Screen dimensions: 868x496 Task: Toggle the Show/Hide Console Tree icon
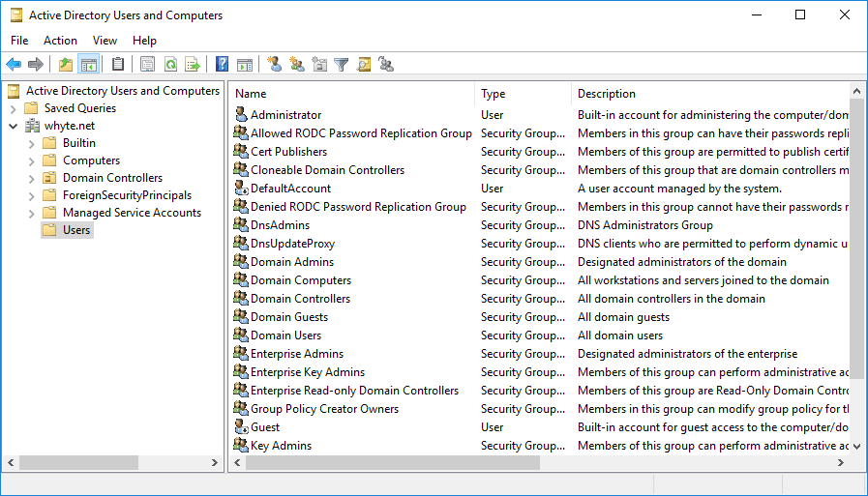tap(89, 65)
